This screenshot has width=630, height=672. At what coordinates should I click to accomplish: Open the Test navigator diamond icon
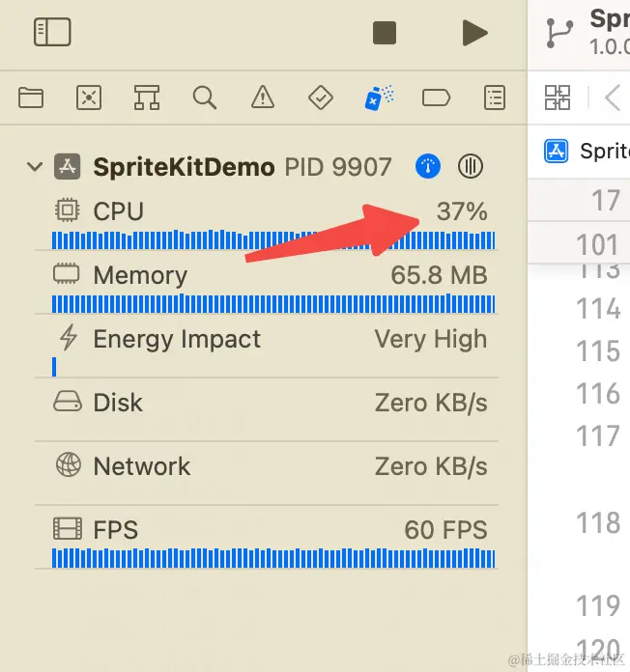click(320, 97)
